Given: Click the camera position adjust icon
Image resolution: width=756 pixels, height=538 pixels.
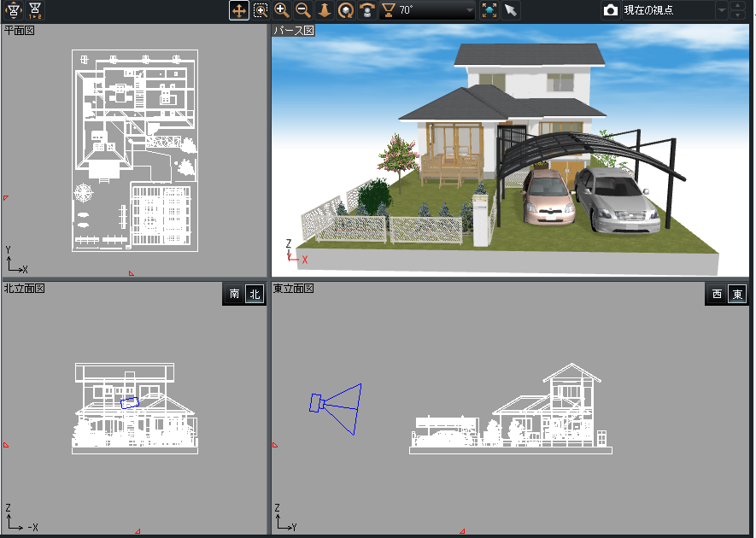Looking at the screenshot, I should pos(13,10).
